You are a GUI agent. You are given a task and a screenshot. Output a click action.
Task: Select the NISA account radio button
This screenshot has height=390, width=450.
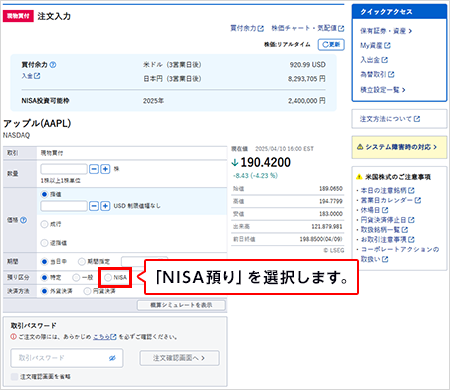108,277
